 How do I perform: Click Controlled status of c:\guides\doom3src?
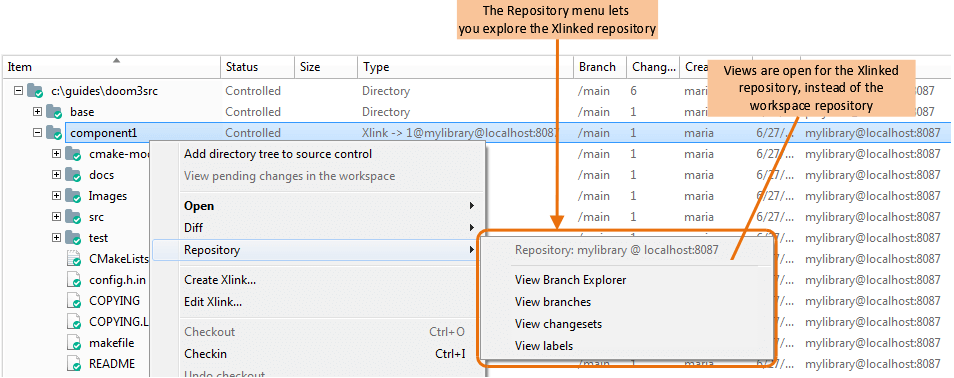[x=253, y=91]
